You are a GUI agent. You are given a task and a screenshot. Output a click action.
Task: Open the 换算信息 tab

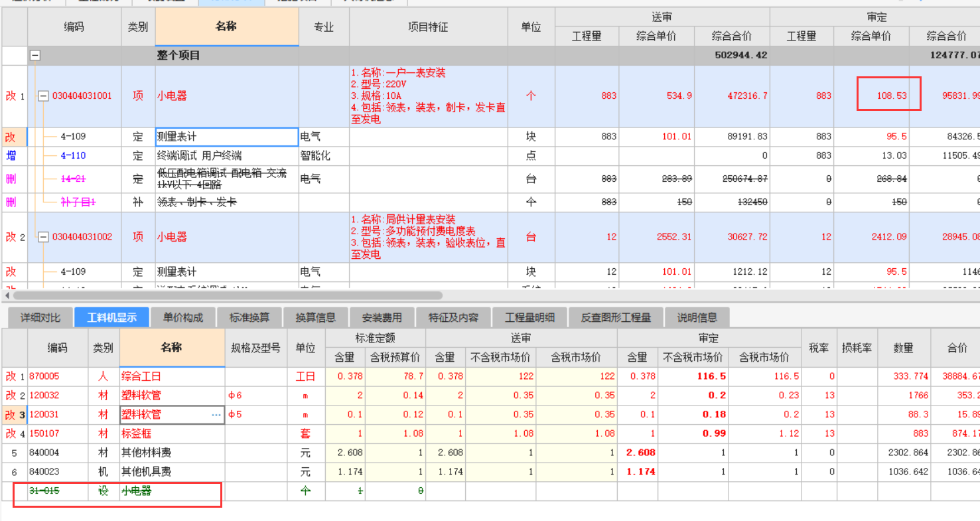tap(316, 317)
